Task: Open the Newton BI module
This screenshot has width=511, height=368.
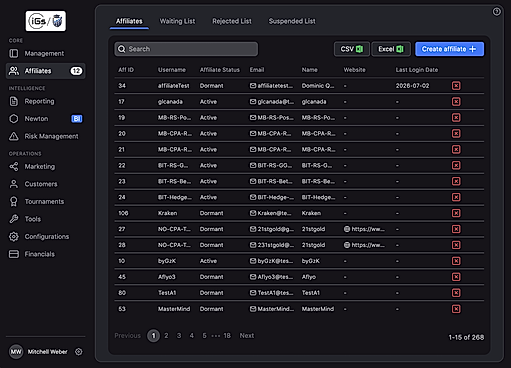Action: (x=45, y=119)
